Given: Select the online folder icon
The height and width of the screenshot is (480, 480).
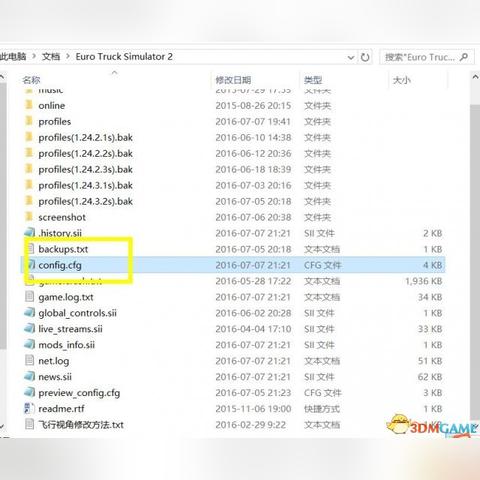Looking at the screenshot, I should point(29,105).
